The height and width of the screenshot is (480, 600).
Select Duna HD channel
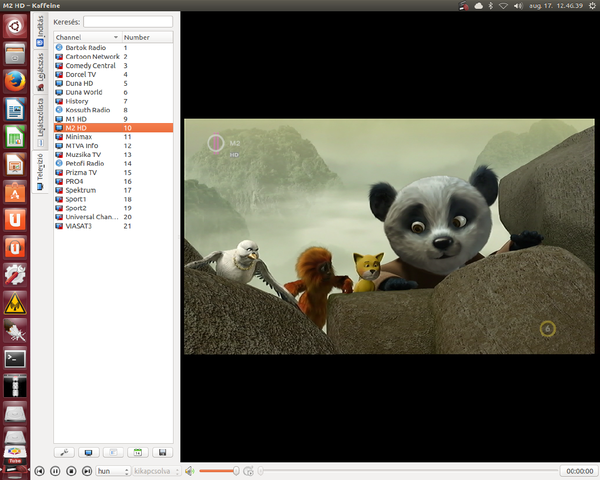(x=113, y=83)
